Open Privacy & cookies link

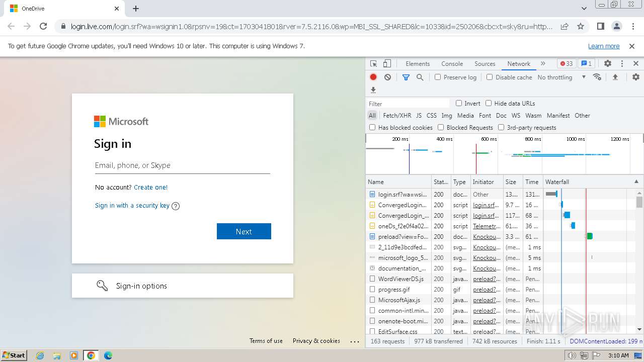(316, 341)
